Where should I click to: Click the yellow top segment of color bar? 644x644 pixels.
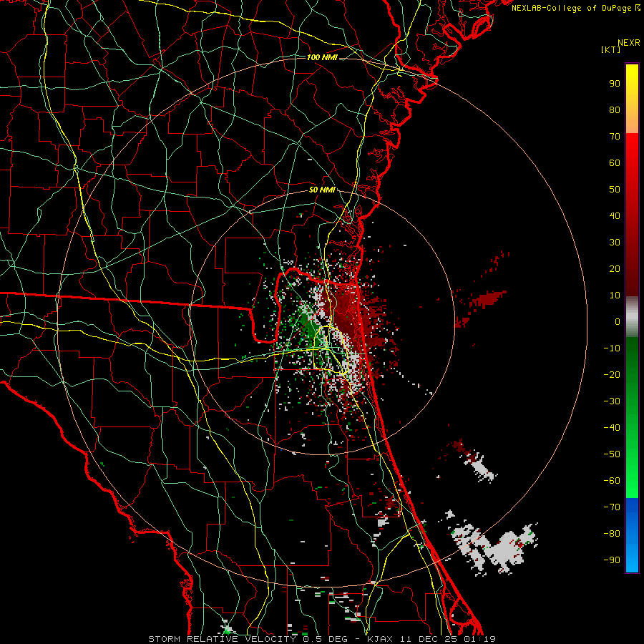click(x=632, y=99)
